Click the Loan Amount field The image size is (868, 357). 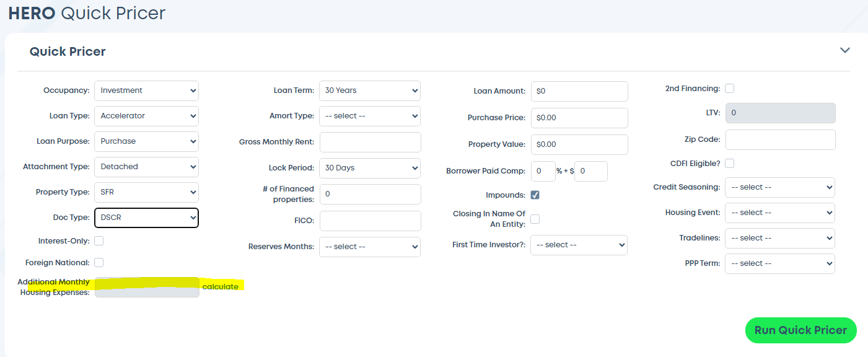579,91
